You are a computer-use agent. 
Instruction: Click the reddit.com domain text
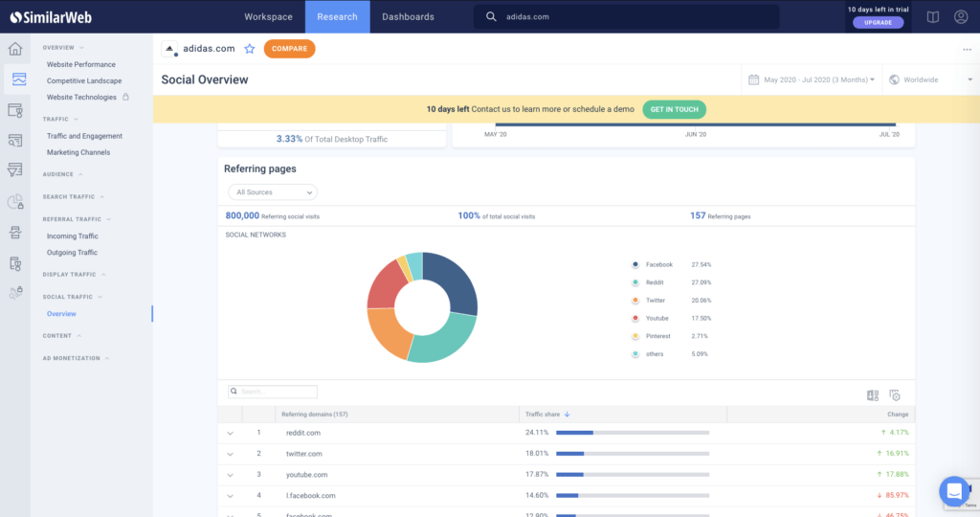point(303,433)
